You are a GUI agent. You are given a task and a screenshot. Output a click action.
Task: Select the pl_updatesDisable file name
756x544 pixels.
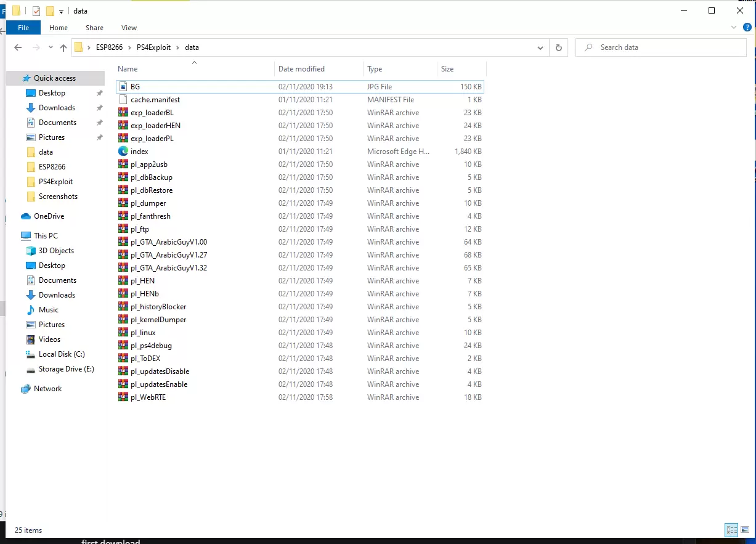coord(160,371)
